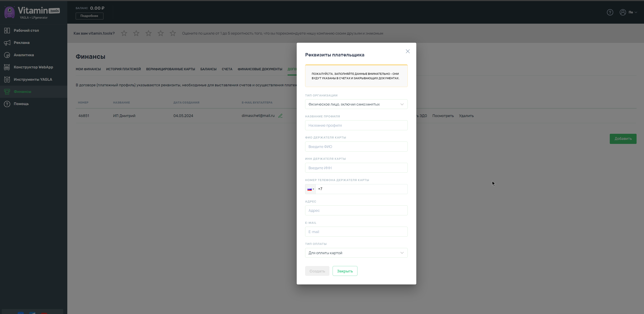Open Рабочий стол dashboard icon
644x314 pixels.
point(7,31)
